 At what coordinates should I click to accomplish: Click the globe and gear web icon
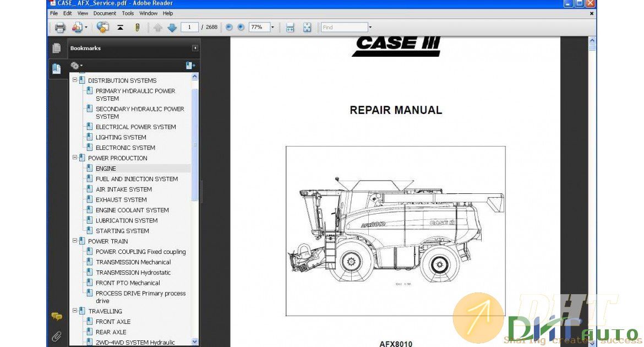(102, 27)
